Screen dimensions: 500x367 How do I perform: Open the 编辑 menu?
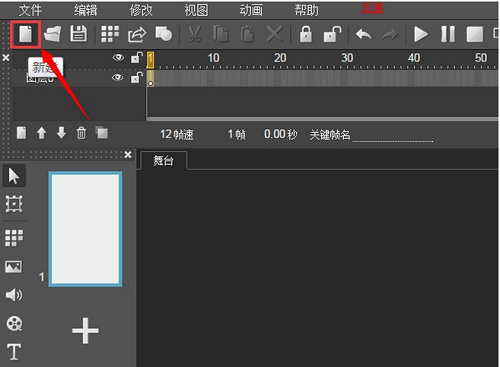(86, 10)
